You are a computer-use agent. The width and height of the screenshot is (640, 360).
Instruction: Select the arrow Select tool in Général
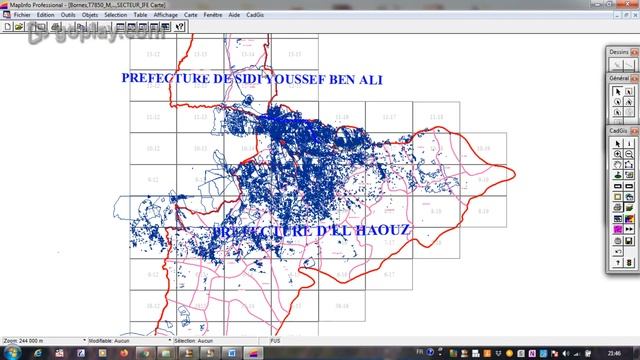point(618,91)
